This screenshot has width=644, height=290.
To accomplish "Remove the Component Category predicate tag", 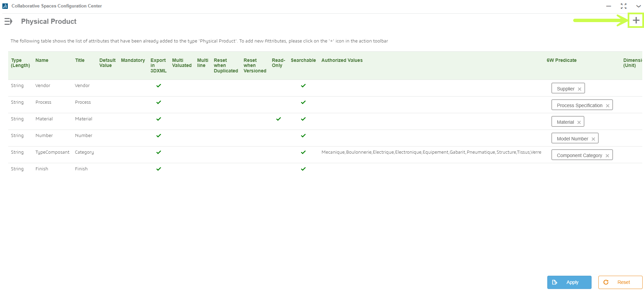I will 607,156.
